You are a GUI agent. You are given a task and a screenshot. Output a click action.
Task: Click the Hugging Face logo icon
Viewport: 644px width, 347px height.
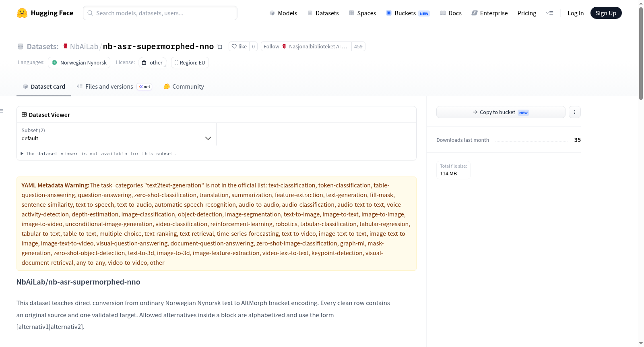coord(22,13)
